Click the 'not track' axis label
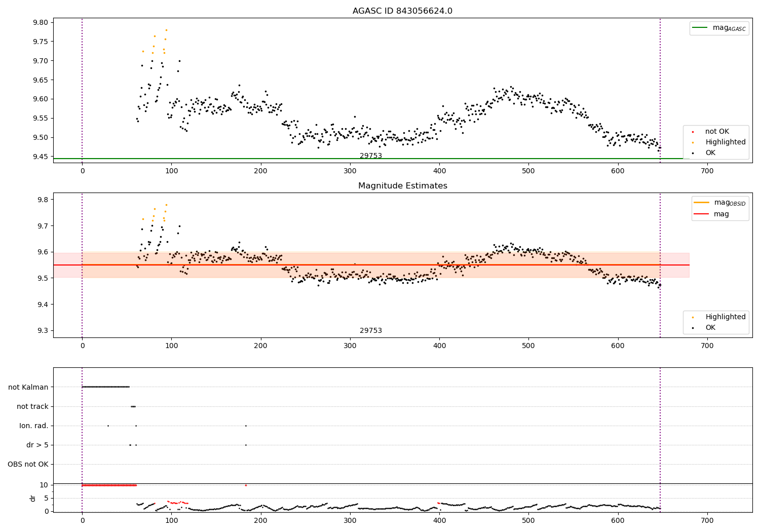This screenshot has height=532, width=760. pos(32,407)
